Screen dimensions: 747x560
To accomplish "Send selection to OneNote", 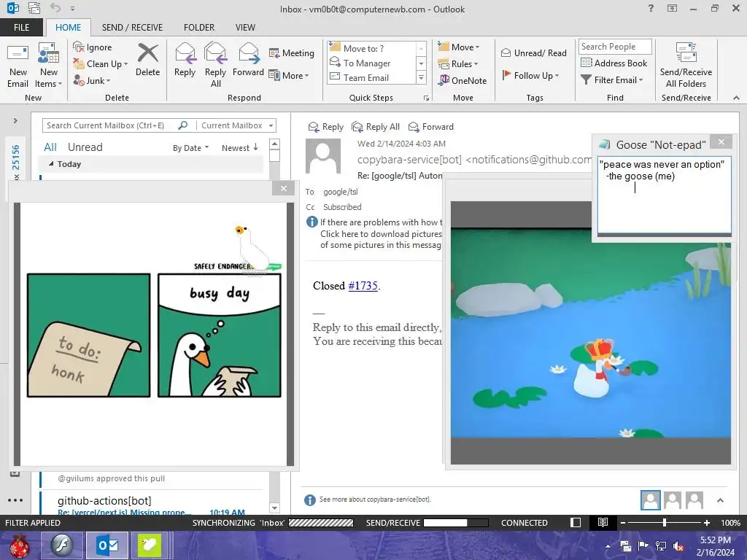I will click(x=462, y=80).
